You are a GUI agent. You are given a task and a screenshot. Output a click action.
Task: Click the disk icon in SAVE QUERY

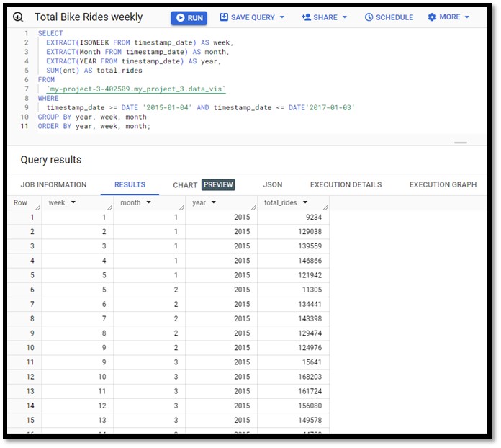(x=224, y=17)
